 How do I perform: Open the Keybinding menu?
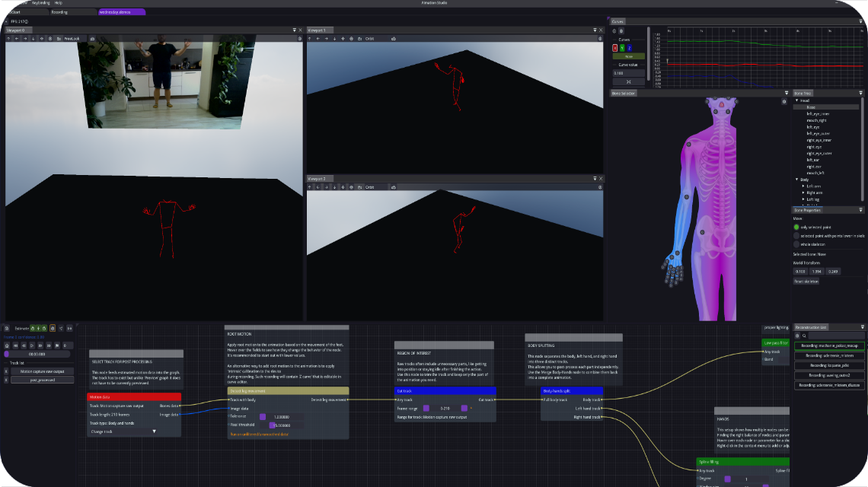pos(41,3)
